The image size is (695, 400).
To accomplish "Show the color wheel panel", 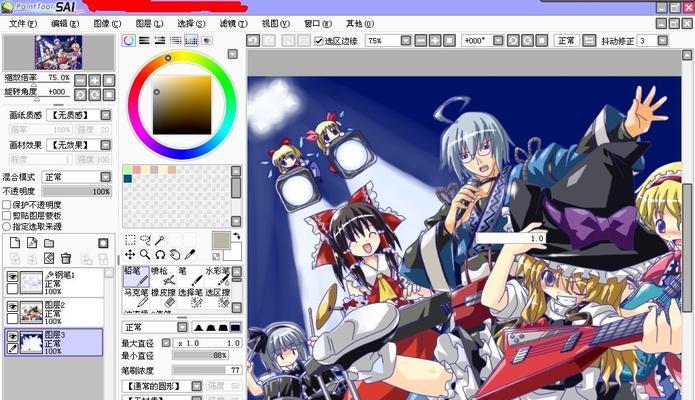I will [129, 40].
